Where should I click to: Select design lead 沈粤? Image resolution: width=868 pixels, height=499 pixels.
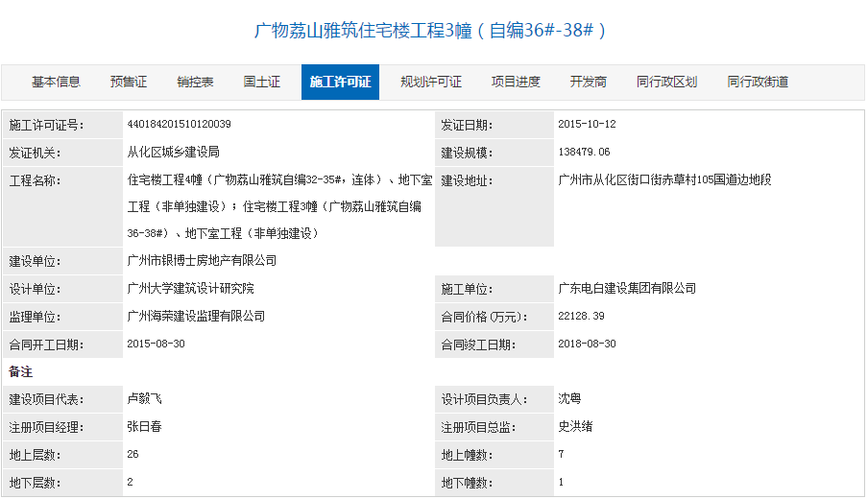point(569,398)
